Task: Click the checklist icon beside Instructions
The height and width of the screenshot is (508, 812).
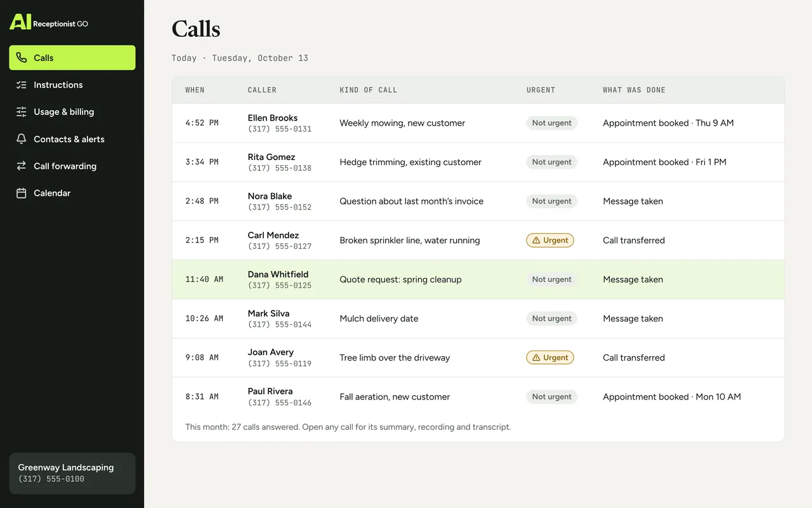Action: (x=22, y=85)
